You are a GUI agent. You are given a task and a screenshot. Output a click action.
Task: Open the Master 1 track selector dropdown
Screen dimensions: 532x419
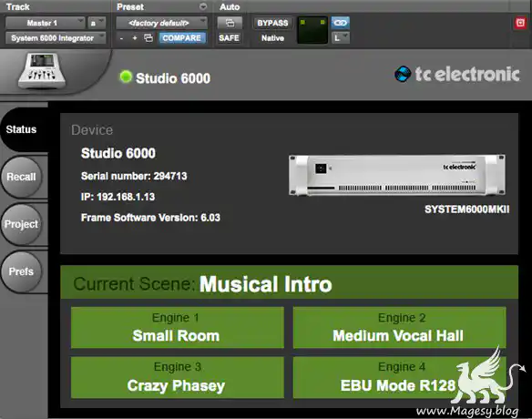click(x=45, y=23)
